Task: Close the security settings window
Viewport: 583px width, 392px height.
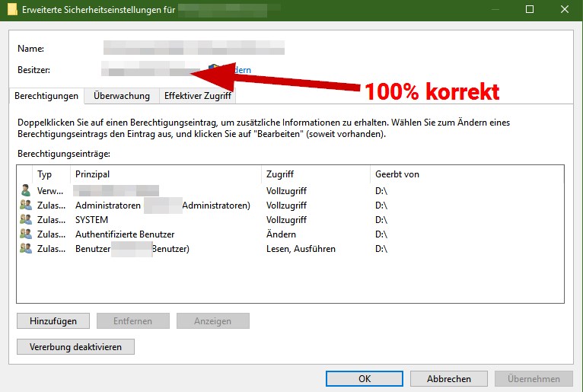Action: pos(565,9)
